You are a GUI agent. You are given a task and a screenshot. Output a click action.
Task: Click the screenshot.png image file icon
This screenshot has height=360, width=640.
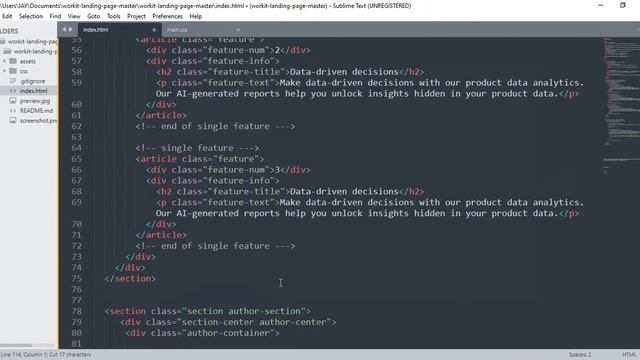click(13, 120)
